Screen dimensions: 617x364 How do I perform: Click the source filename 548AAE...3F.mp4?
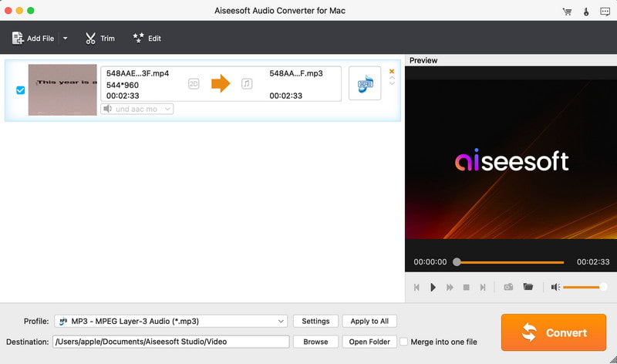coord(137,73)
